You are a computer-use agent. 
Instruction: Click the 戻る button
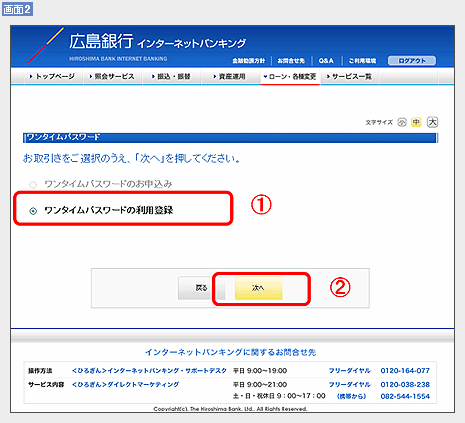201,288
